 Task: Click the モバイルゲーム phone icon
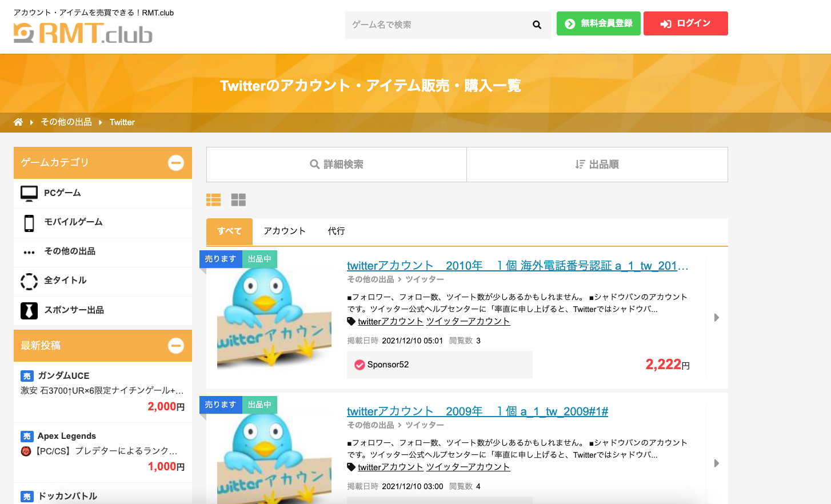point(29,223)
